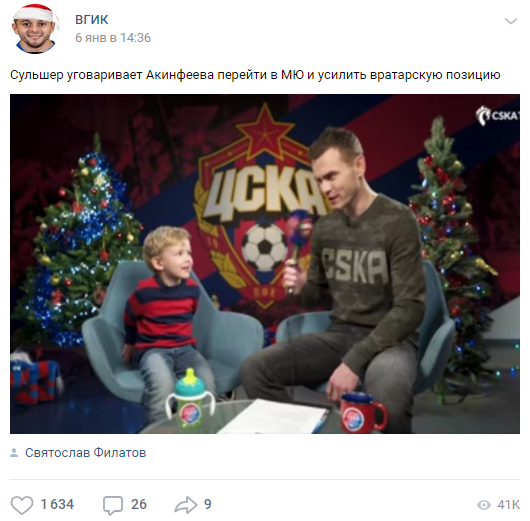Click the 41K views count
Image resolution: width=530 pixels, height=521 pixels.
[x=508, y=505]
